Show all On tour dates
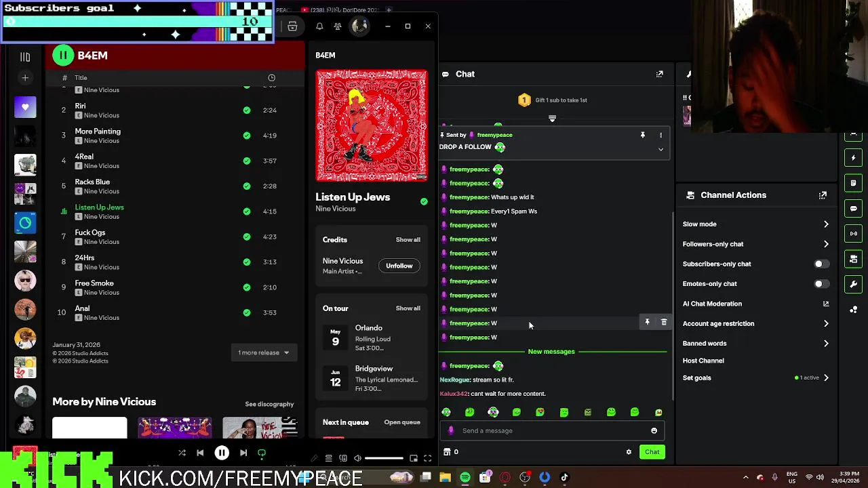868x488 pixels. pos(408,308)
